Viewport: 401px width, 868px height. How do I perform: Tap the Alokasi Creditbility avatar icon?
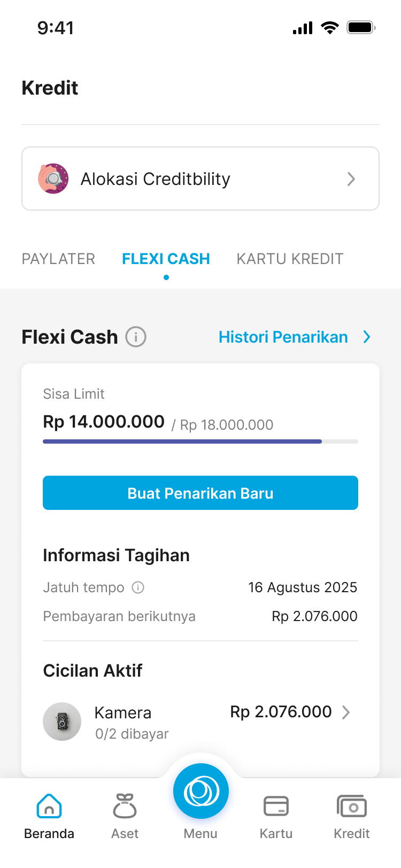point(53,179)
